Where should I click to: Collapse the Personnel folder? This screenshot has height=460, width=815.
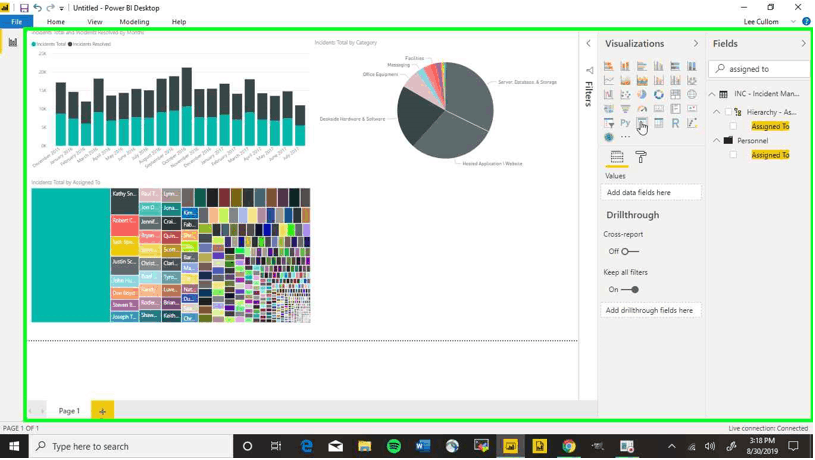click(717, 140)
